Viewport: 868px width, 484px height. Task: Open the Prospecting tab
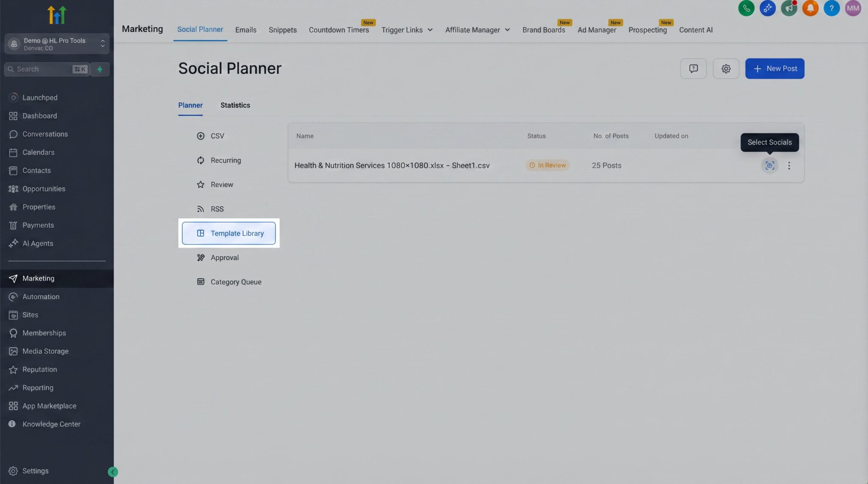click(648, 30)
